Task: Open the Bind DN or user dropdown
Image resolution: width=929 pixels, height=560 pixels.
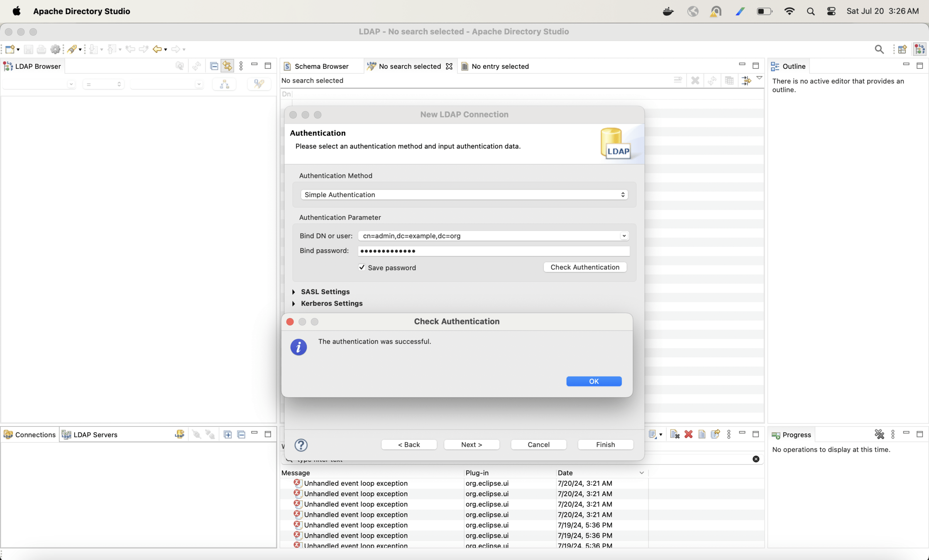Action: coord(623,236)
